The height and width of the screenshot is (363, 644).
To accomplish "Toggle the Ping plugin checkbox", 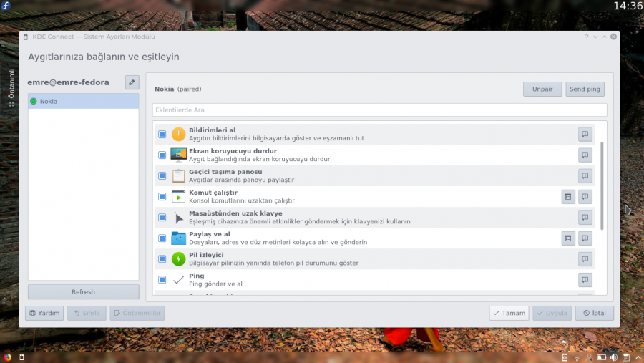I will [x=162, y=279].
